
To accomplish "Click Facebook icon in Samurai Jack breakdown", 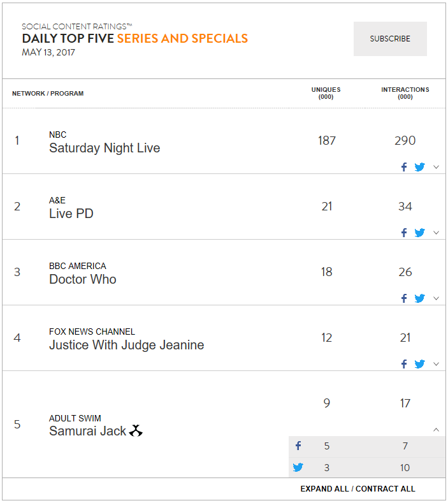I will pos(298,446).
